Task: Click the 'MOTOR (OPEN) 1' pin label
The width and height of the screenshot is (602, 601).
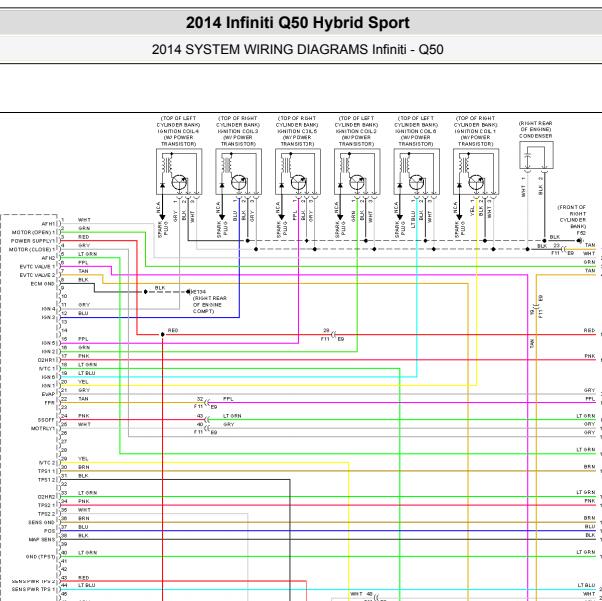Action: (34, 232)
